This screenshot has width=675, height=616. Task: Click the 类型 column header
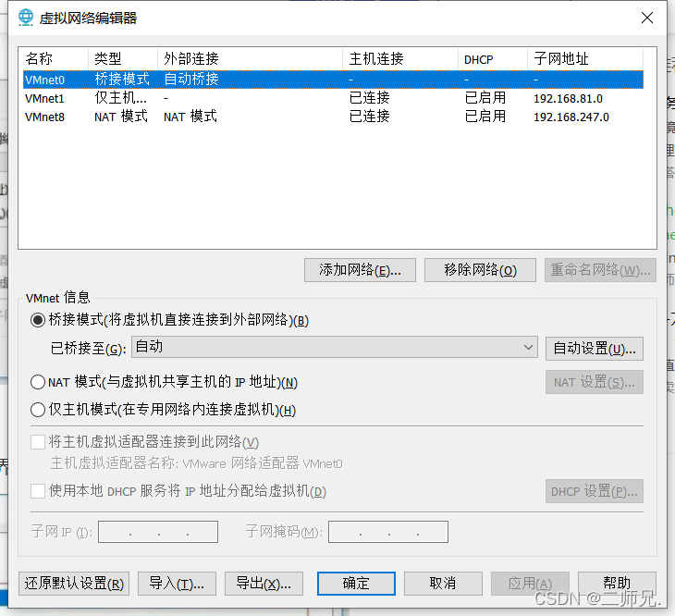click(x=123, y=58)
